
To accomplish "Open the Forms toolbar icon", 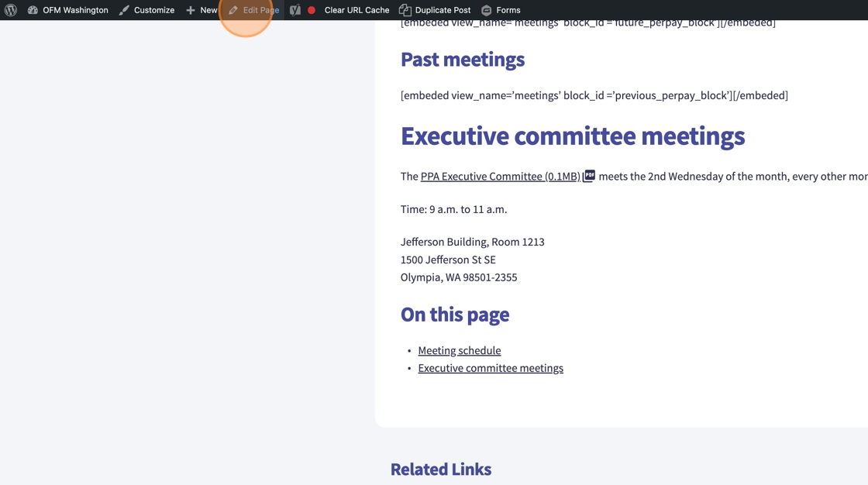I will [487, 10].
